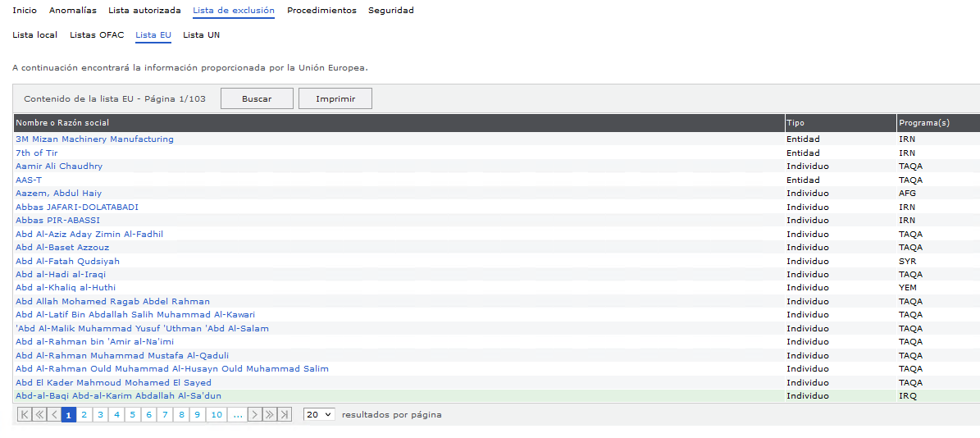Image resolution: width=980 pixels, height=438 pixels.
Task: Go to the first page of results
Action: pyautogui.click(x=24, y=415)
